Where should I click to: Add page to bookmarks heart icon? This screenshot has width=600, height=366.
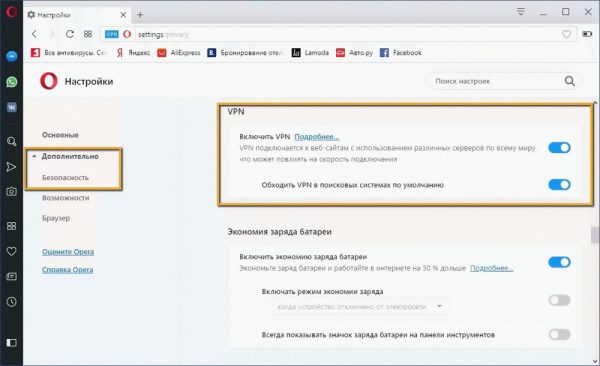point(566,34)
